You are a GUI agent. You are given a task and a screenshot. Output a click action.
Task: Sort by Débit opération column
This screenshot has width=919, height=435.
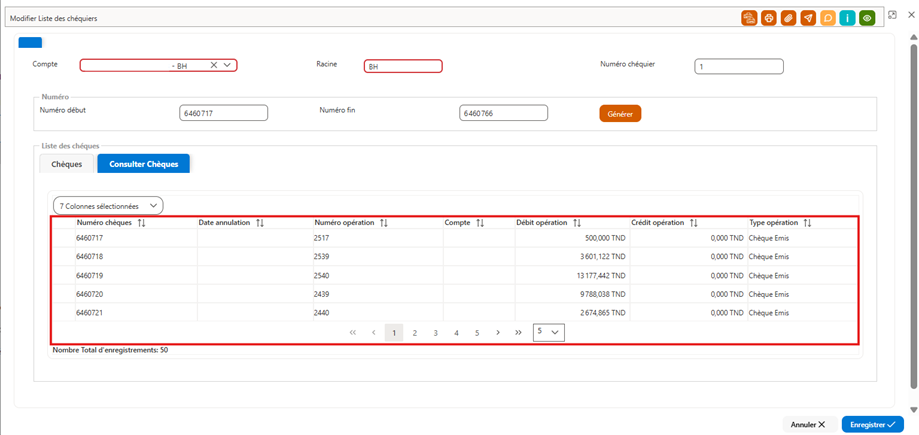[x=577, y=223]
